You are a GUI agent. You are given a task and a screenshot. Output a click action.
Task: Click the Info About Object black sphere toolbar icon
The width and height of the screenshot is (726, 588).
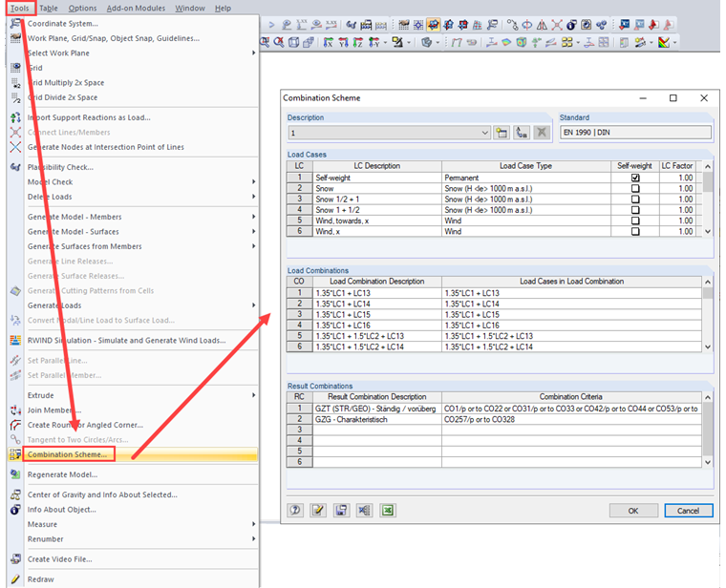point(571,25)
